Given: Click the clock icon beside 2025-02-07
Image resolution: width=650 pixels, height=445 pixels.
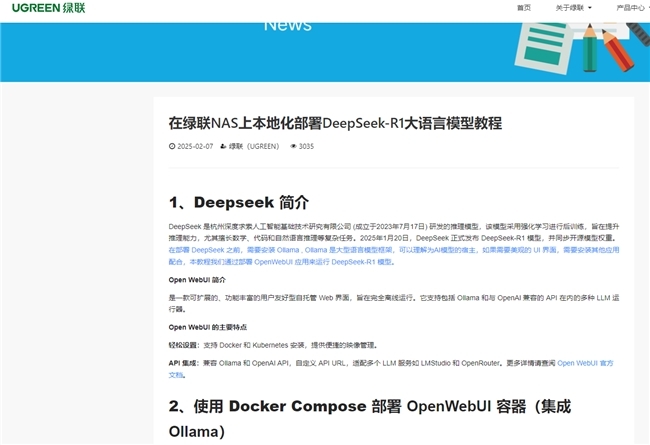Looking at the screenshot, I should pyautogui.click(x=172, y=146).
